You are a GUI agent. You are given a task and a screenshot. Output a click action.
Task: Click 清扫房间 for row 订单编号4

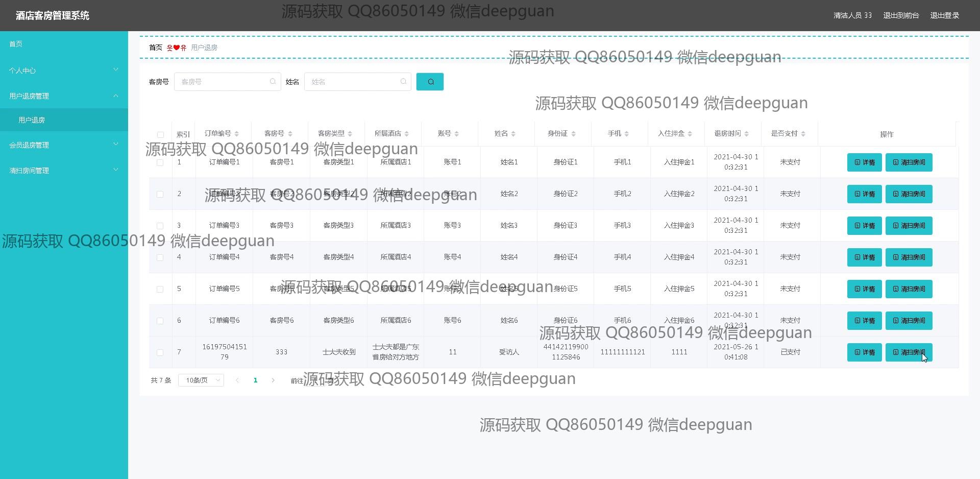coord(909,257)
